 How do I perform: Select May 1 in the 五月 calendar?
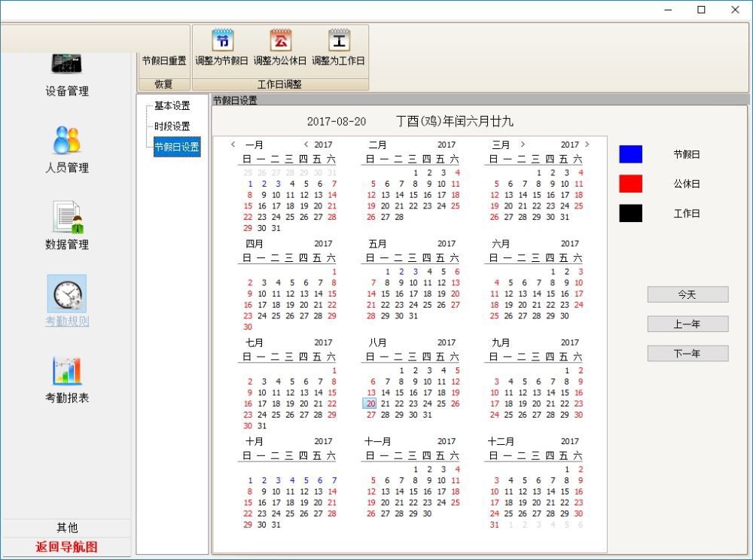point(387,272)
